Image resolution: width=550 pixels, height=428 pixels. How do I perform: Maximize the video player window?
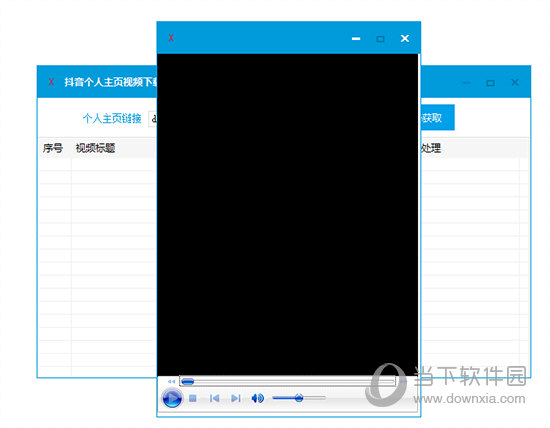tap(380, 39)
